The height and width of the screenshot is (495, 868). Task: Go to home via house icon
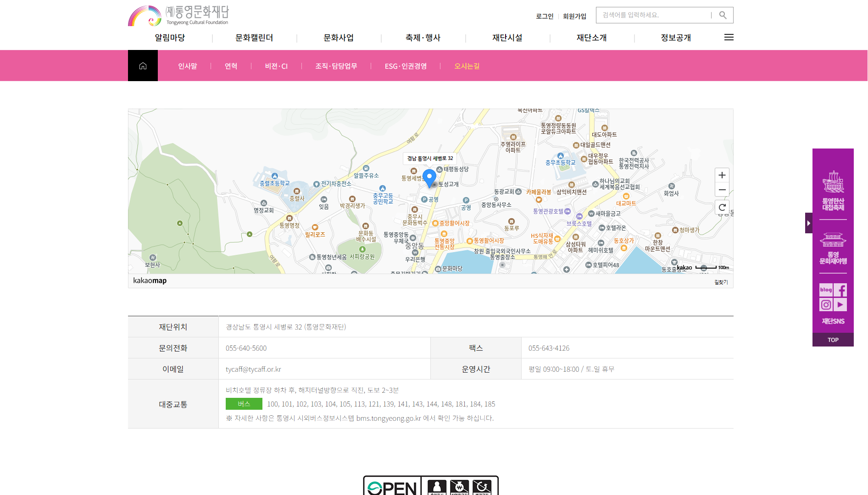143,66
